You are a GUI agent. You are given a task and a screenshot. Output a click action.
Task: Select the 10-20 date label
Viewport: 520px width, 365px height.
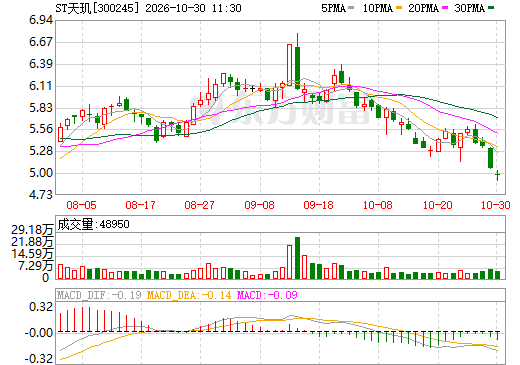(x=437, y=205)
